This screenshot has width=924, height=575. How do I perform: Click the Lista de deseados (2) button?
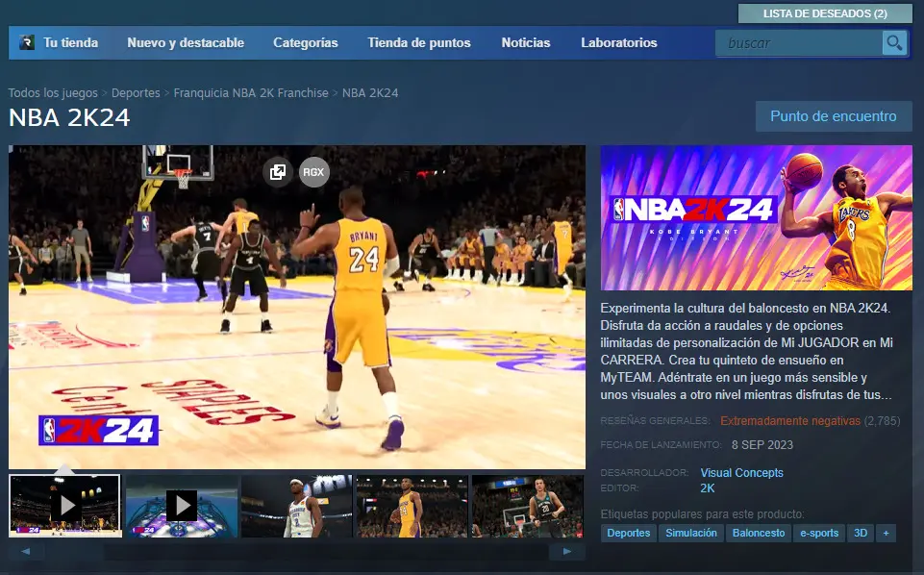[x=825, y=13]
